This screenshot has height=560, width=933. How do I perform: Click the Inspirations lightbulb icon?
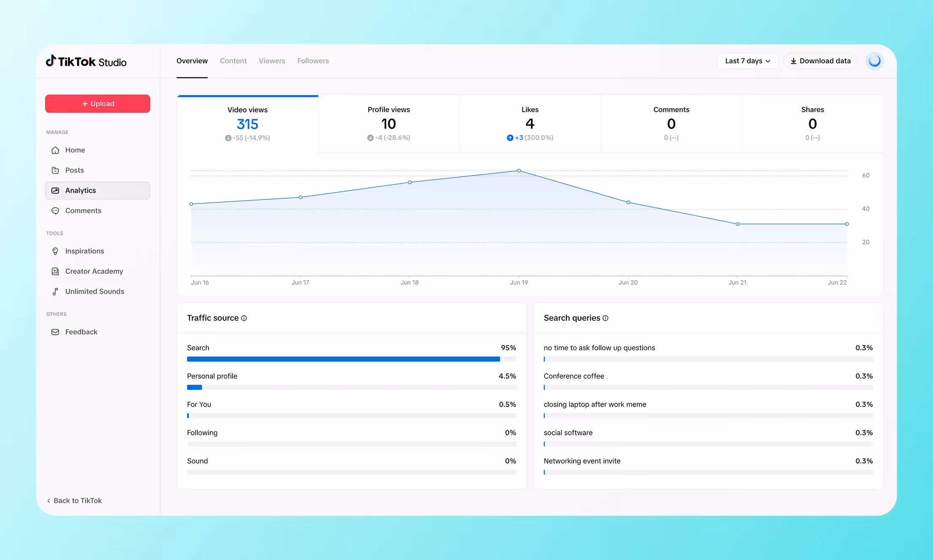pos(56,251)
